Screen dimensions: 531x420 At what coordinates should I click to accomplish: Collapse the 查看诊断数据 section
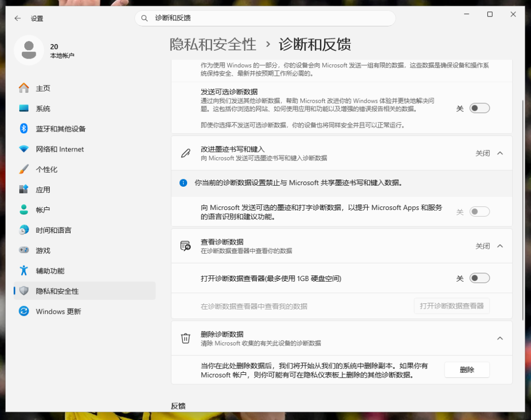pos(500,246)
